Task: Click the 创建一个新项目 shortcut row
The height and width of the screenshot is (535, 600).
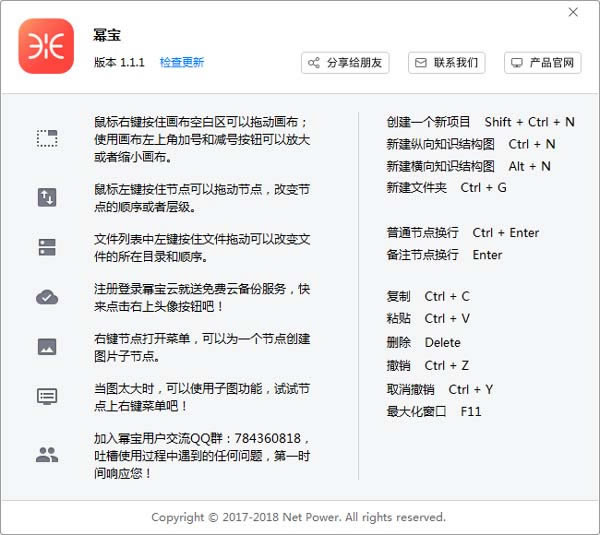Action: click(x=481, y=122)
